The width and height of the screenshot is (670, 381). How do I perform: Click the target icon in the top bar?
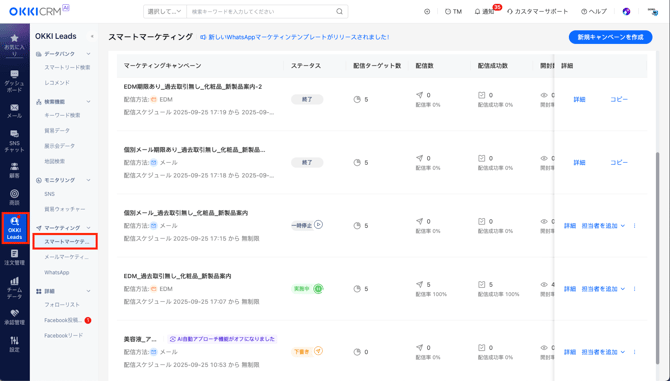427,12
